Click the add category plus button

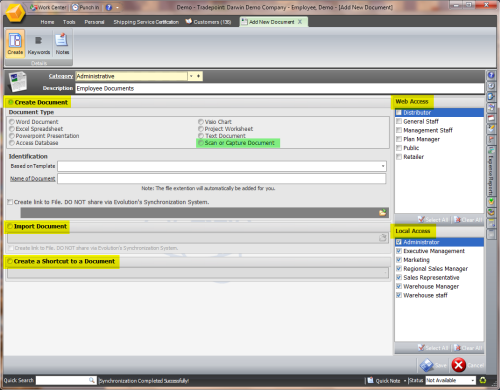coord(198,76)
